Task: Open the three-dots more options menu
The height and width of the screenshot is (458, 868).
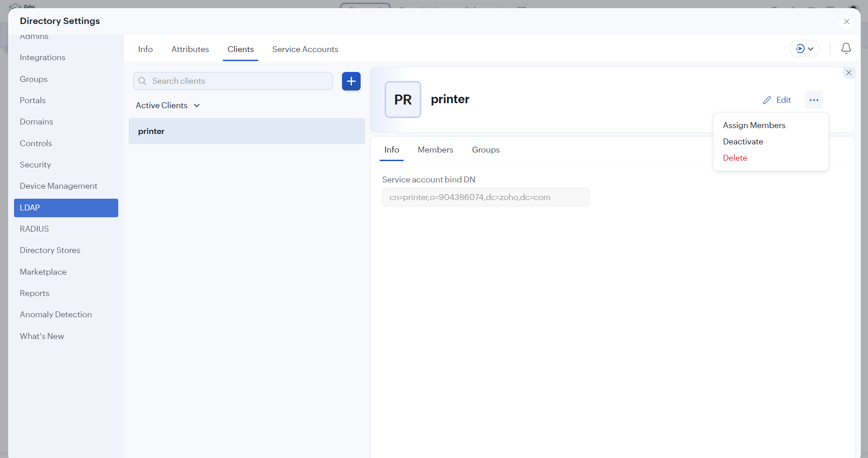Action: (x=814, y=100)
